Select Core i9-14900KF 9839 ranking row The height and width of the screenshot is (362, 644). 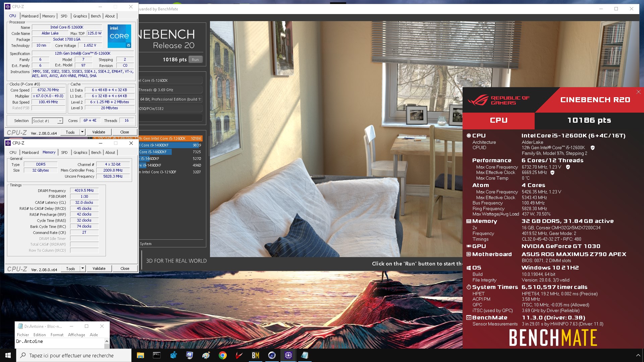(x=170, y=145)
